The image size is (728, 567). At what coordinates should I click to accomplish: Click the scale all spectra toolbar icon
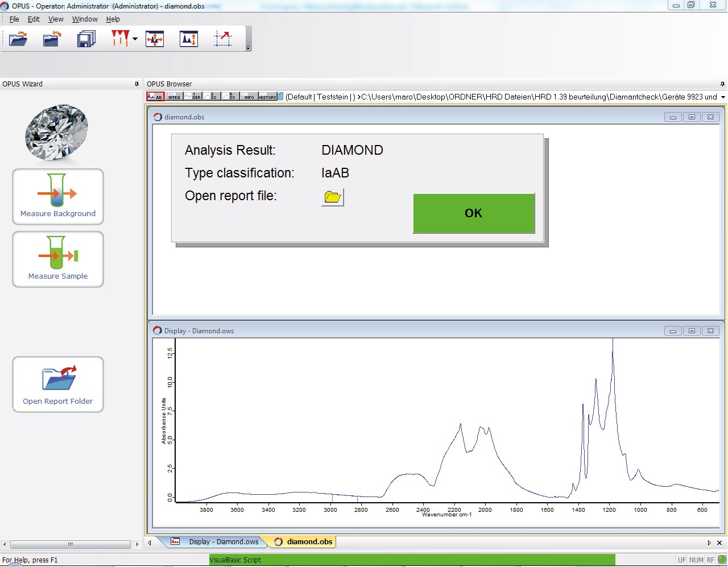point(155,39)
